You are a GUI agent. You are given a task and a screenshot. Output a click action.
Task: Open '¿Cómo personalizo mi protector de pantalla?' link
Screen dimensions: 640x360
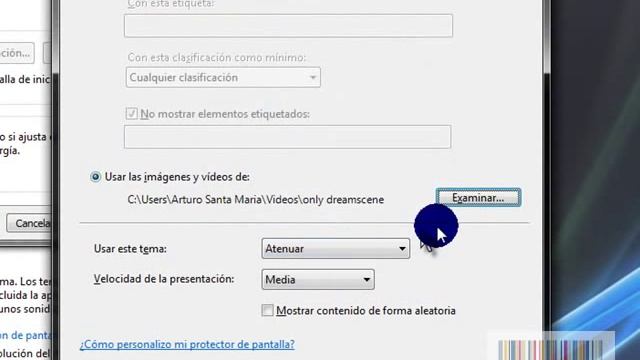click(187, 344)
